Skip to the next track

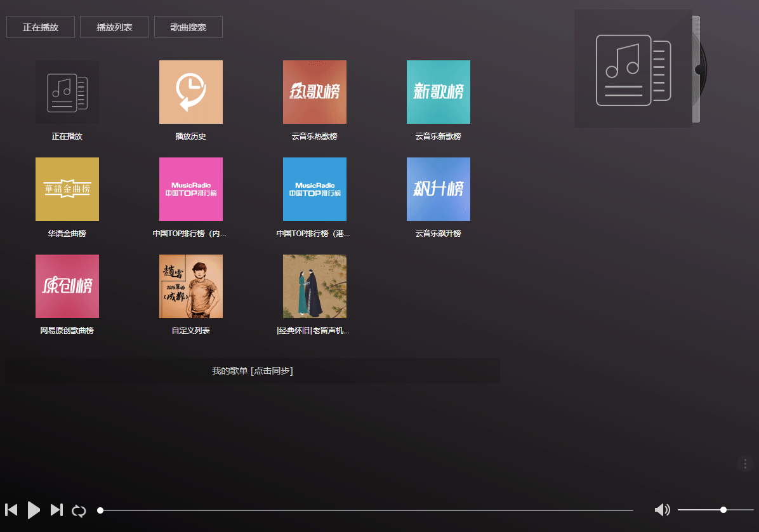tap(56, 510)
